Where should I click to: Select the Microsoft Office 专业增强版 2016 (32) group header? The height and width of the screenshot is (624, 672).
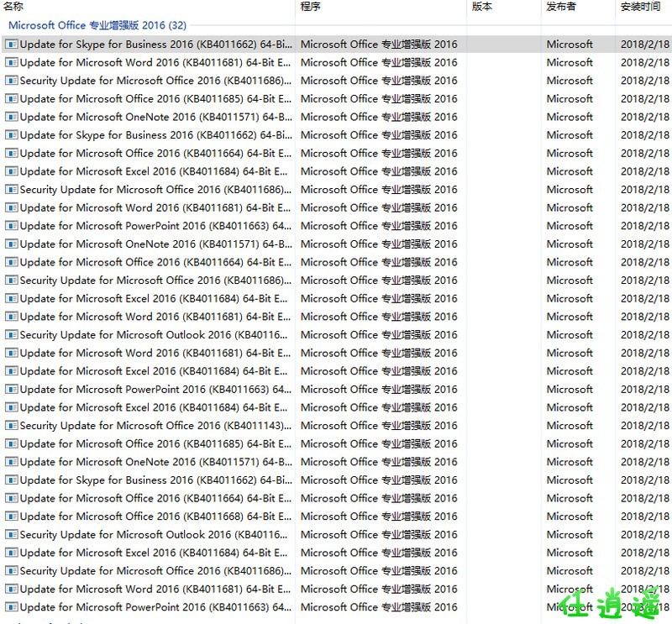(97, 25)
